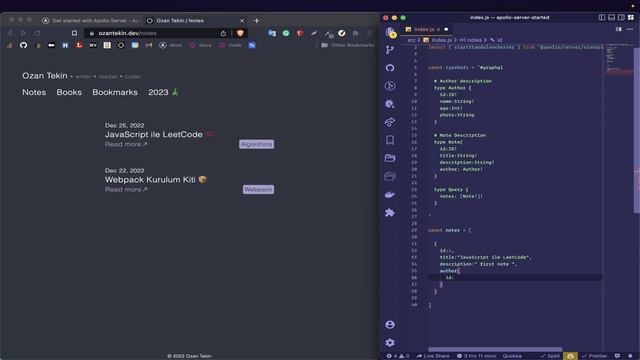640x360 pixels.
Task: Go back in the browser
Action: [10, 33]
